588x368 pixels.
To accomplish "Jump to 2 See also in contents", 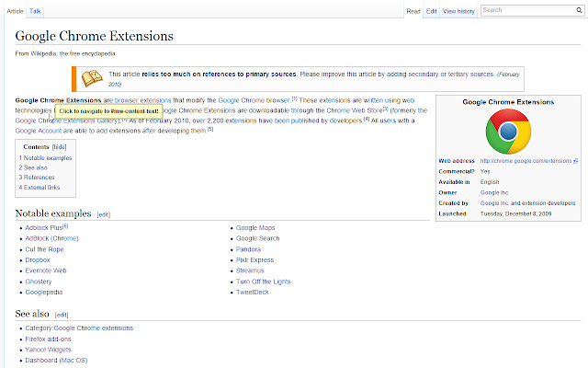I will click(x=33, y=167).
